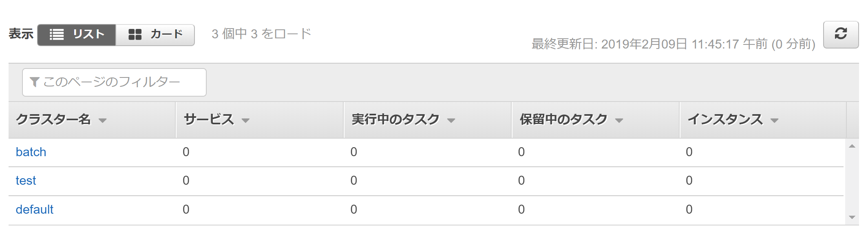Click the インスタンス column header label
The width and height of the screenshot is (868, 232).
click(725, 119)
